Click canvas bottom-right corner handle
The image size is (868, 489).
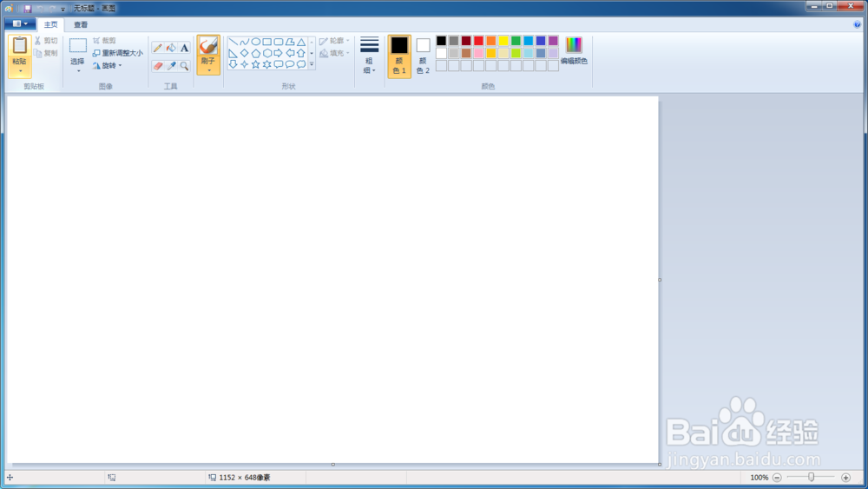tap(660, 464)
